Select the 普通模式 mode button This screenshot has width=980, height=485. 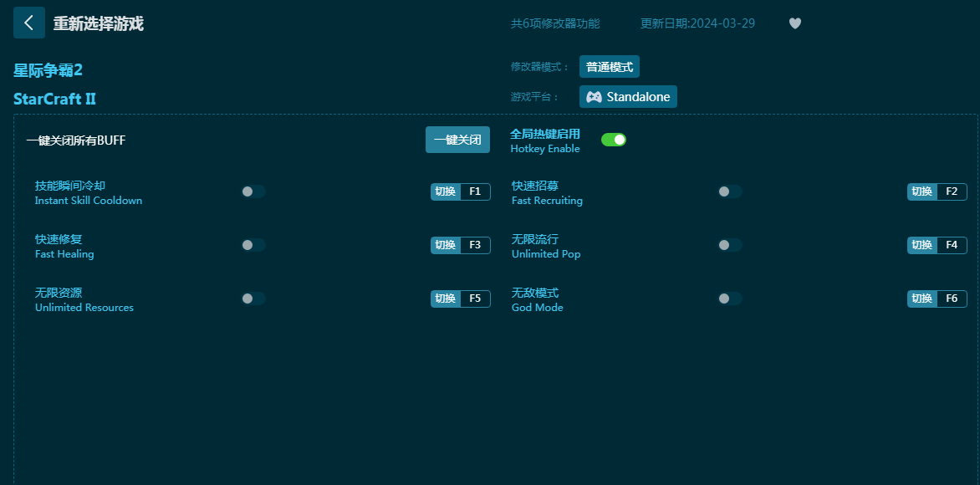point(610,67)
